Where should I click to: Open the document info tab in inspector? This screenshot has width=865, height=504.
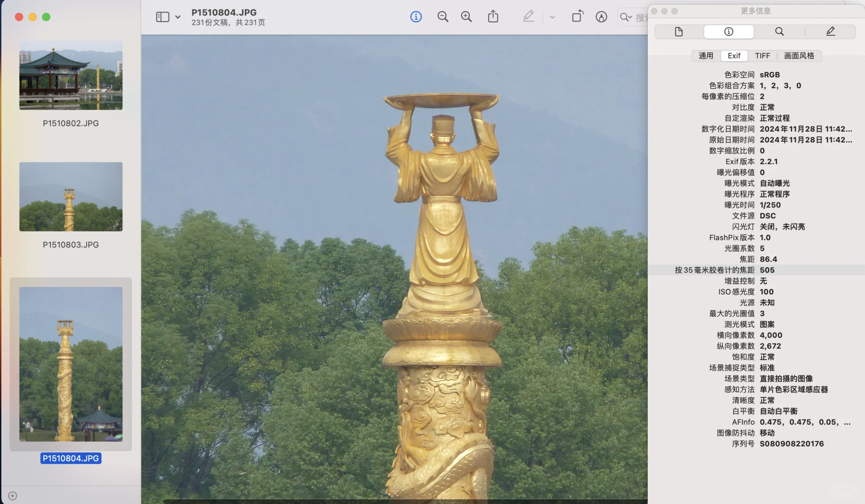tap(679, 32)
